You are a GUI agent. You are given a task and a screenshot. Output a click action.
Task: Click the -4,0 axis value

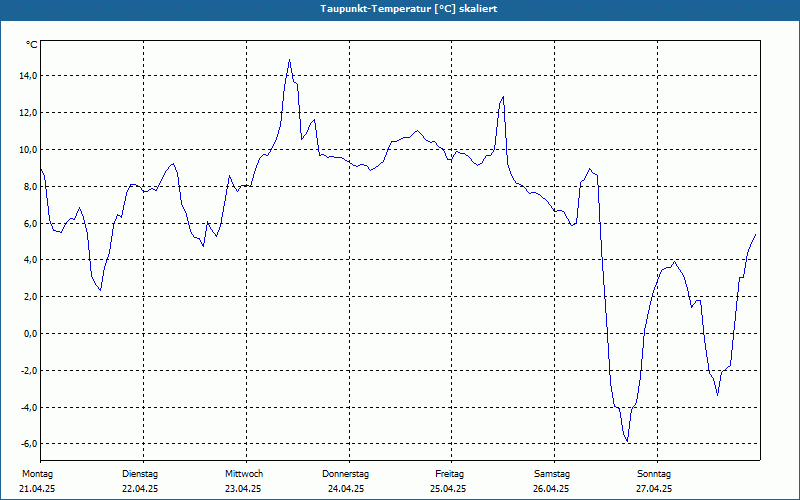tap(28, 407)
